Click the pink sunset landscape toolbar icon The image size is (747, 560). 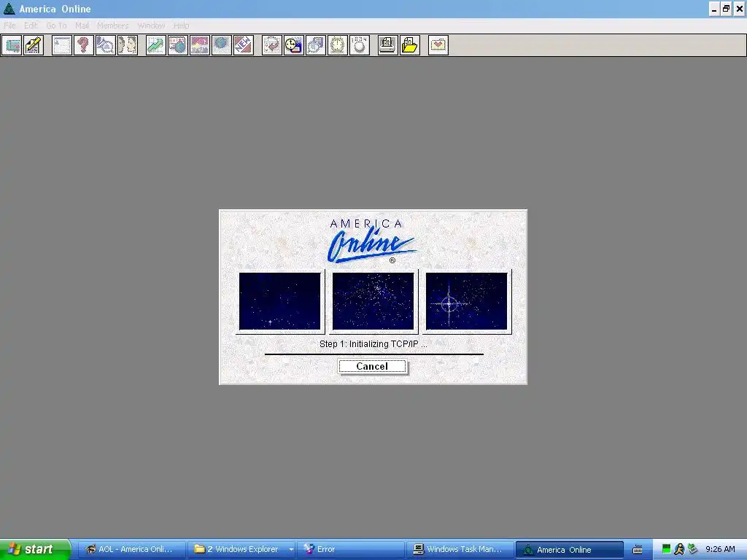click(x=200, y=45)
